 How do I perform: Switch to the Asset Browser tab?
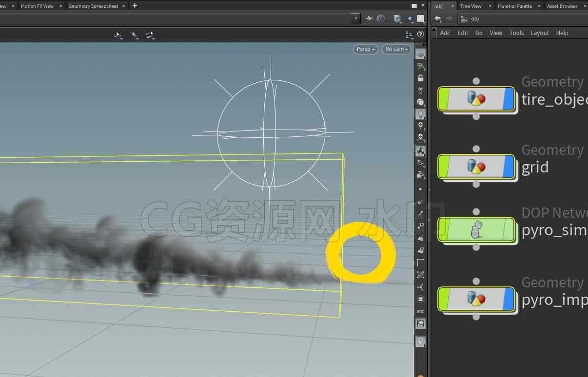point(562,6)
